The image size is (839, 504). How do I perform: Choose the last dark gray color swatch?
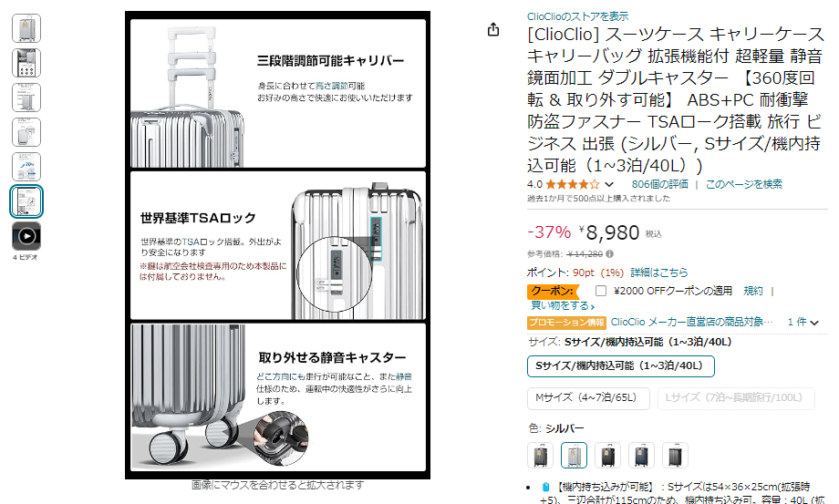tap(675, 456)
